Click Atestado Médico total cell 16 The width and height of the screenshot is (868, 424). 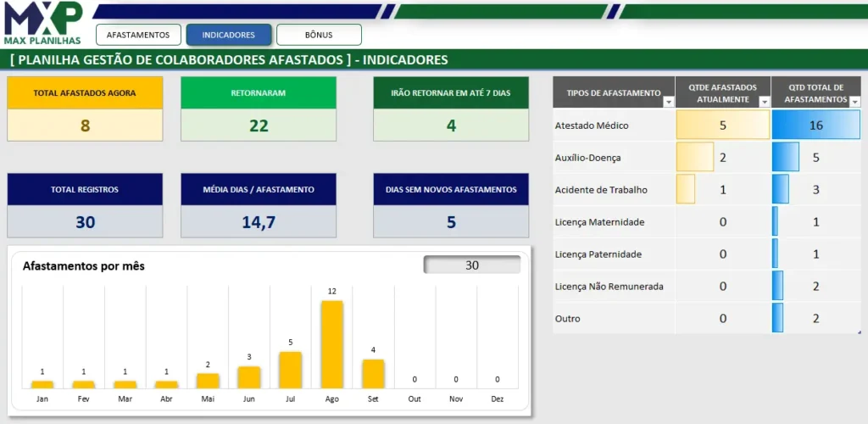[816, 126]
